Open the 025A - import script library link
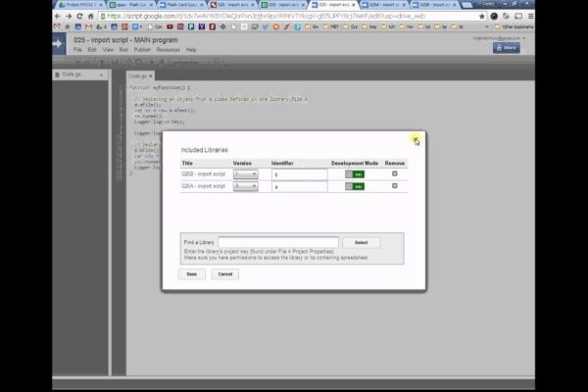588x392 pixels. (204, 186)
